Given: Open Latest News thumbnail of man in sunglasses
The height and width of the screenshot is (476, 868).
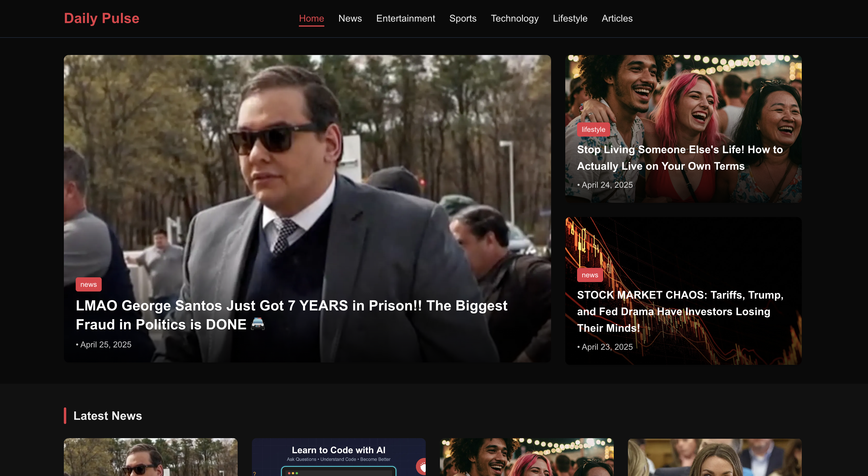Looking at the screenshot, I should pyautogui.click(x=150, y=457).
